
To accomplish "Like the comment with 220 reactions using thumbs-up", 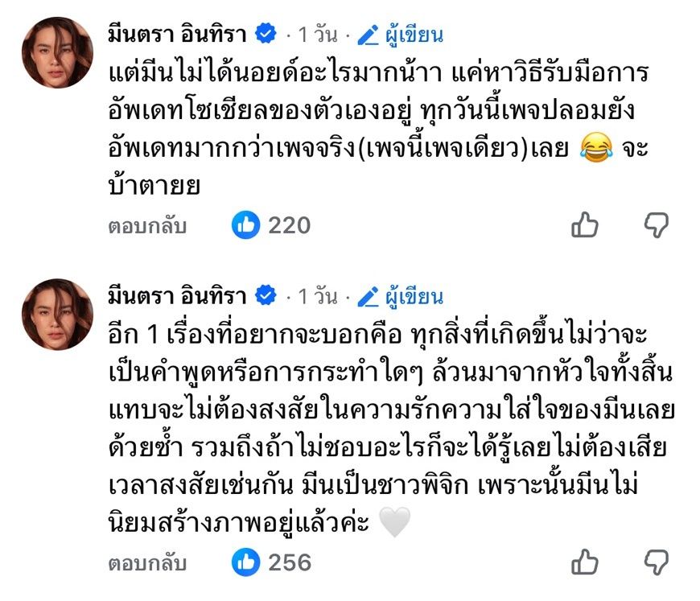I will pyautogui.click(x=585, y=225).
